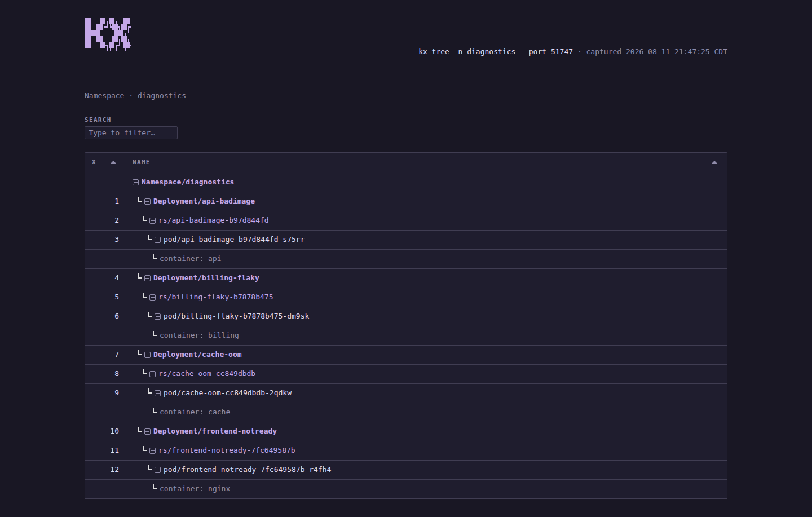Image resolution: width=812 pixels, height=517 pixels.
Task: Click the KX logo
Action: (108, 35)
